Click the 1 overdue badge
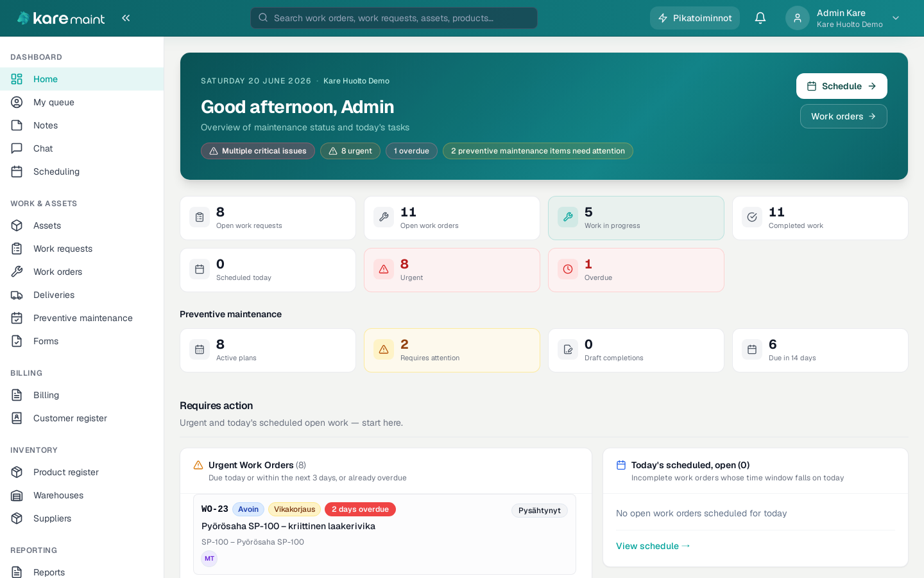This screenshot has height=578, width=924. [x=411, y=151]
